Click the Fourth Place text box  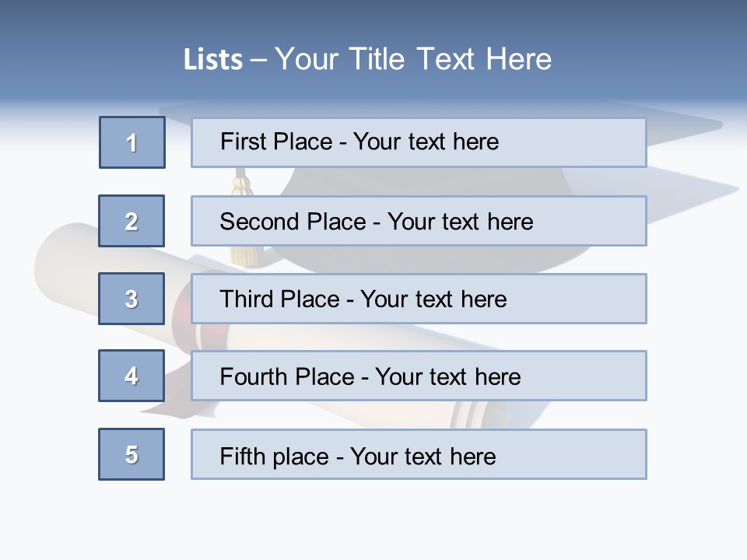coord(419,376)
